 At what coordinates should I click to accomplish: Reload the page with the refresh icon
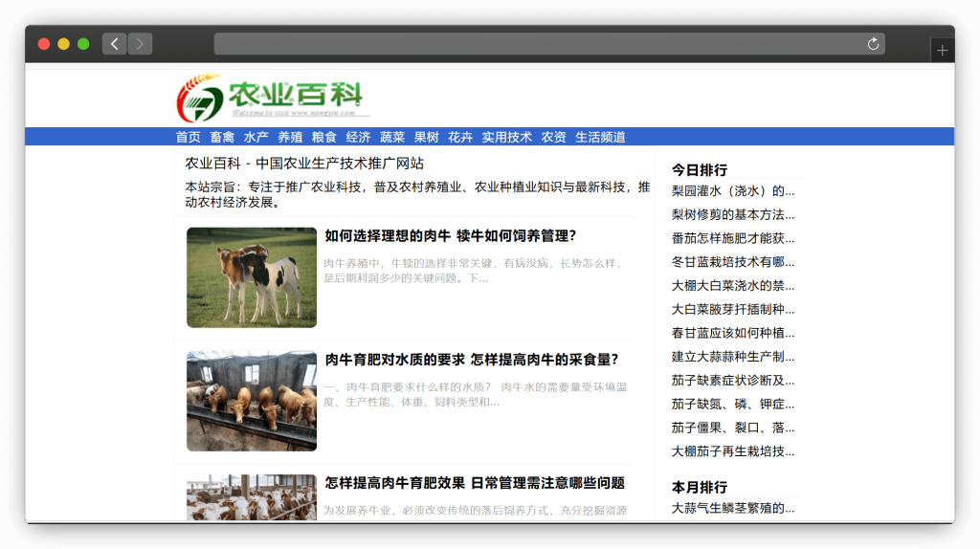tap(873, 44)
